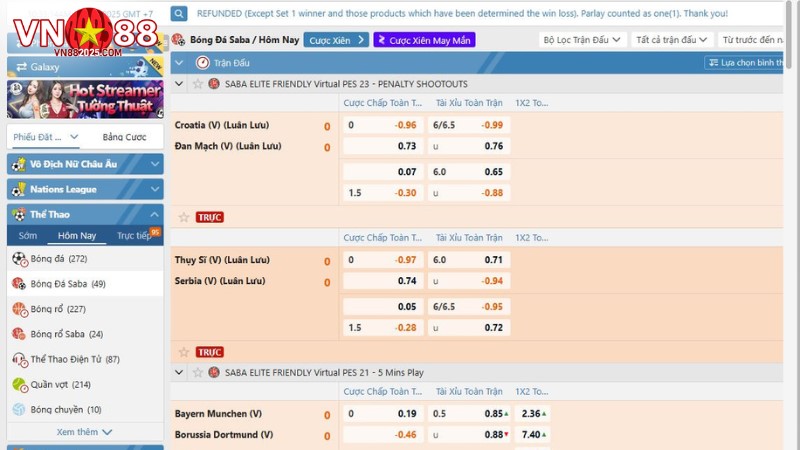Open the Bộ Lọc Trận Đấu dropdown
The image size is (800, 450).
[x=582, y=40]
